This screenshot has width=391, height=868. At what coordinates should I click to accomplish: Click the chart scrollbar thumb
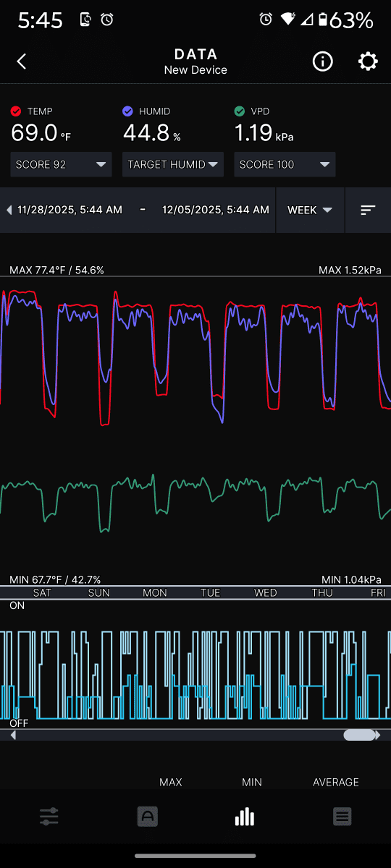tap(359, 735)
